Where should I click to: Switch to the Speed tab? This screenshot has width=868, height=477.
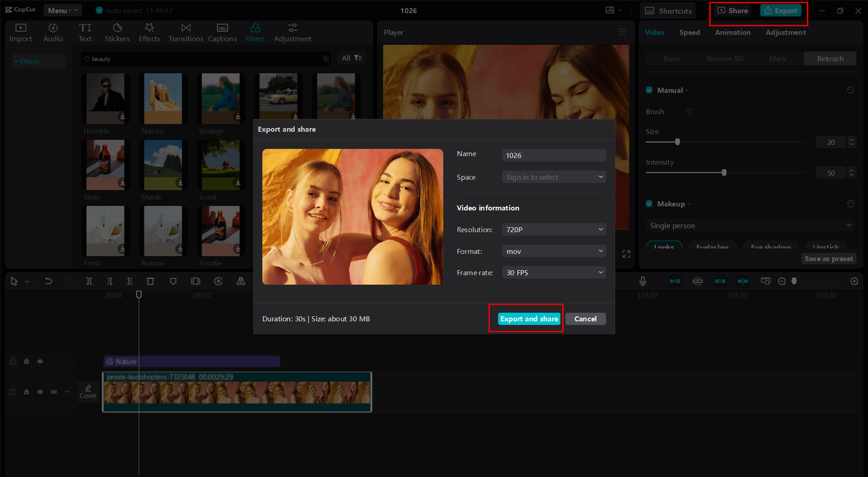690,33
